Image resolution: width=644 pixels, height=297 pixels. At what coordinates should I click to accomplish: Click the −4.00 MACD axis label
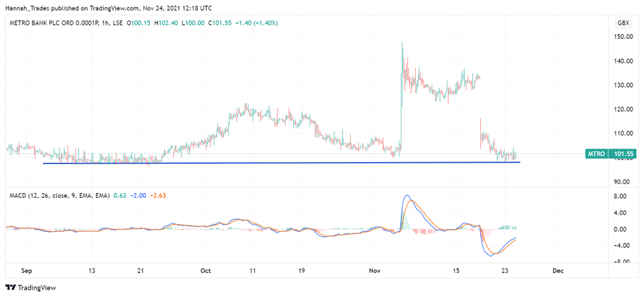pos(623,246)
